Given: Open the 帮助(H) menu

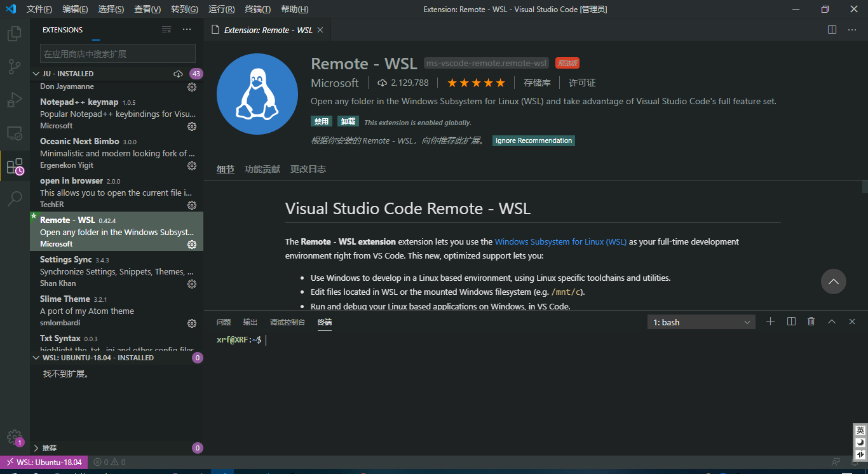Looking at the screenshot, I should [294, 9].
